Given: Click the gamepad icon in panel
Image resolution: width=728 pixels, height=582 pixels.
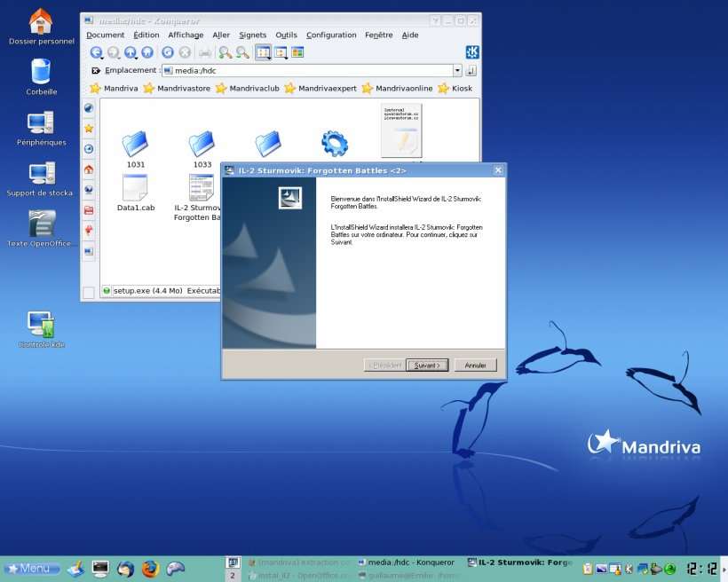Looking at the screenshot, I should pyautogui.click(x=176, y=569).
